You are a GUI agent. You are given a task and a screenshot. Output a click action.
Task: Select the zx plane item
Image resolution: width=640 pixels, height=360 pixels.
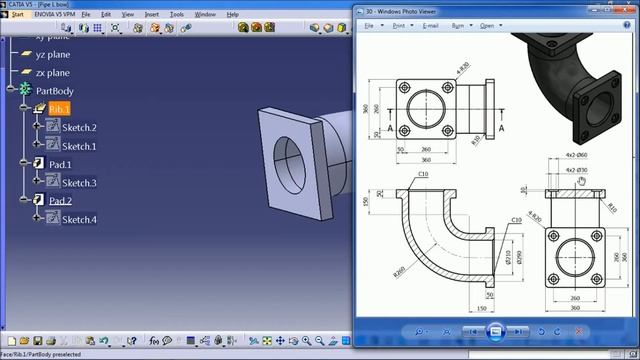53,73
